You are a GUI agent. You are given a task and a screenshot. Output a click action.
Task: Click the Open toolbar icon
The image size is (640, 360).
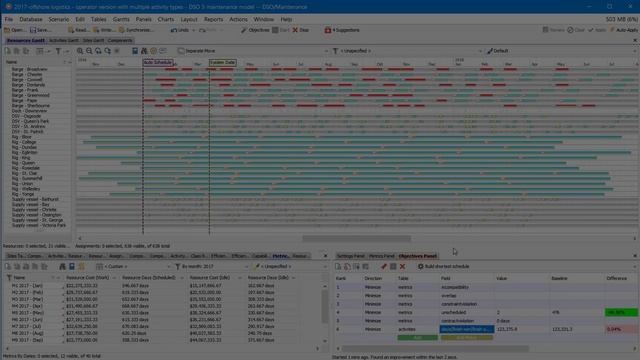click(x=15, y=30)
